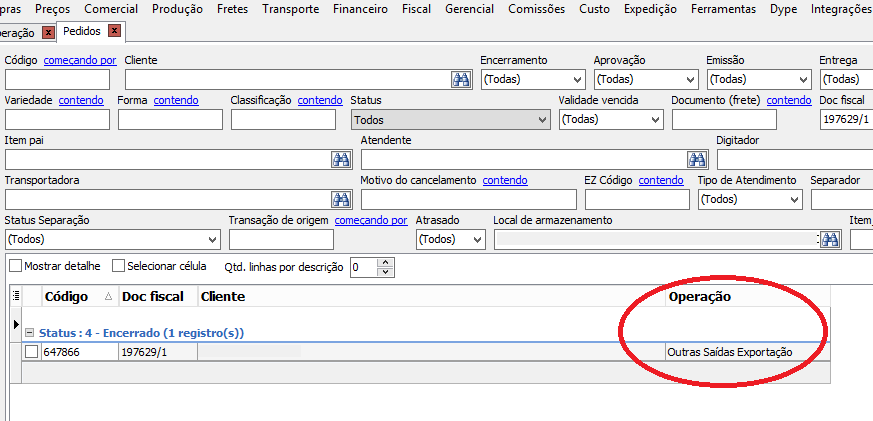Open the Validade vencida dropdown
The image size is (873, 421).
611,120
